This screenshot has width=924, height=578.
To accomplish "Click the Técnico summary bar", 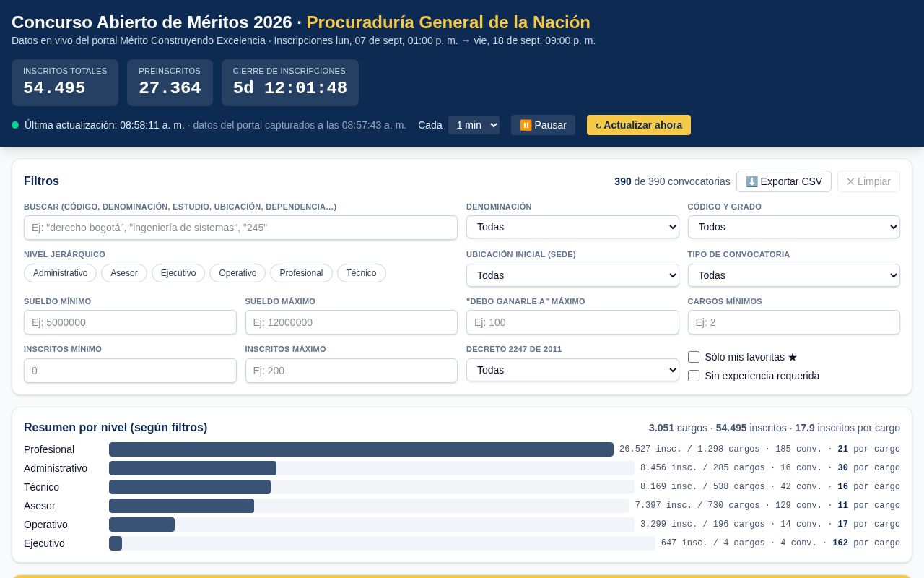I will pyautogui.click(x=190, y=487).
